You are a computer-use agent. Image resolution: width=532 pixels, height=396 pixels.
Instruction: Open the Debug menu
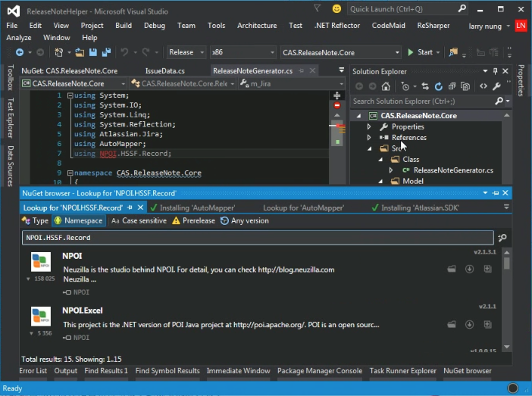click(155, 26)
